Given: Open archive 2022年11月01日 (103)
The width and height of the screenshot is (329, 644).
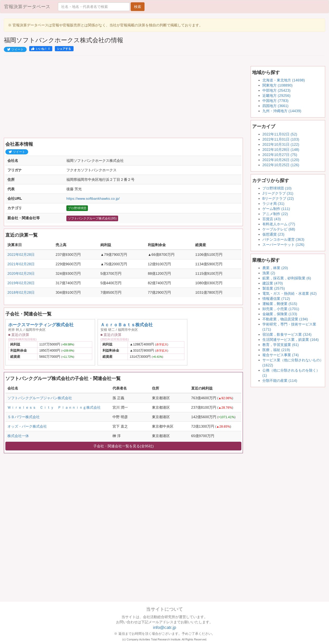Looking at the screenshot, I should 281,139.
